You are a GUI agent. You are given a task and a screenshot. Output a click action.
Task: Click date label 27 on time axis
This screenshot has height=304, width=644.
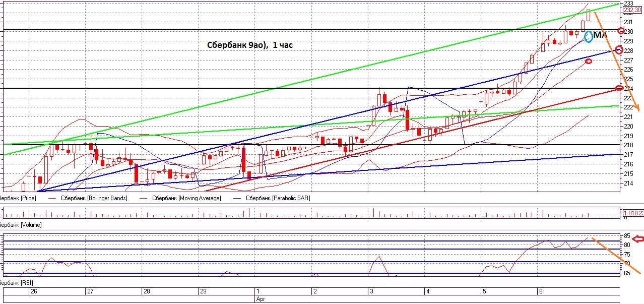pos(90,291)
